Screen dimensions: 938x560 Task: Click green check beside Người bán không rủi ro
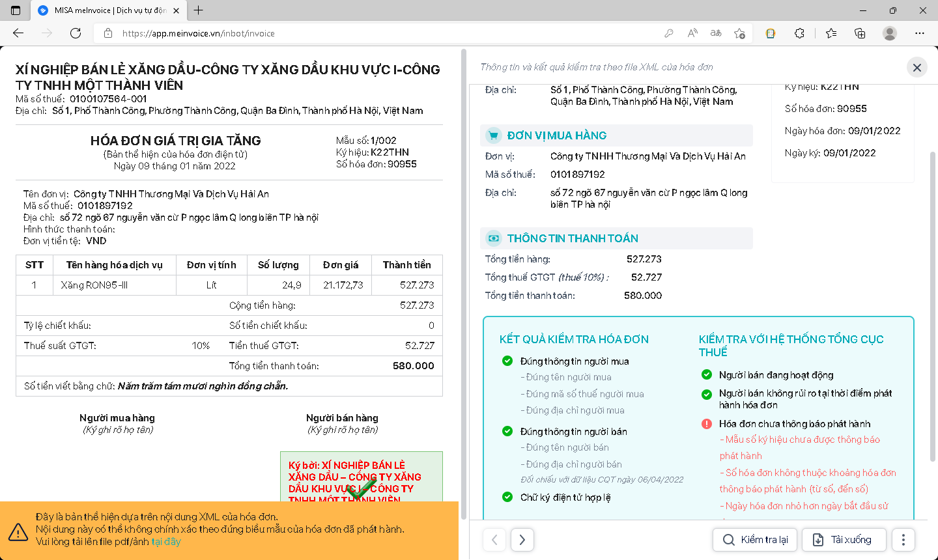(x=706, y=394)
